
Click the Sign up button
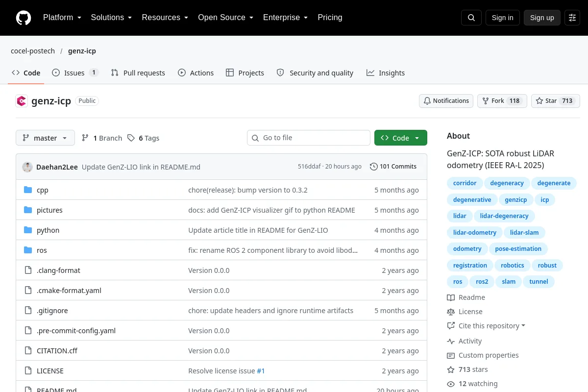pyautogui.click(x=542, y=18)
